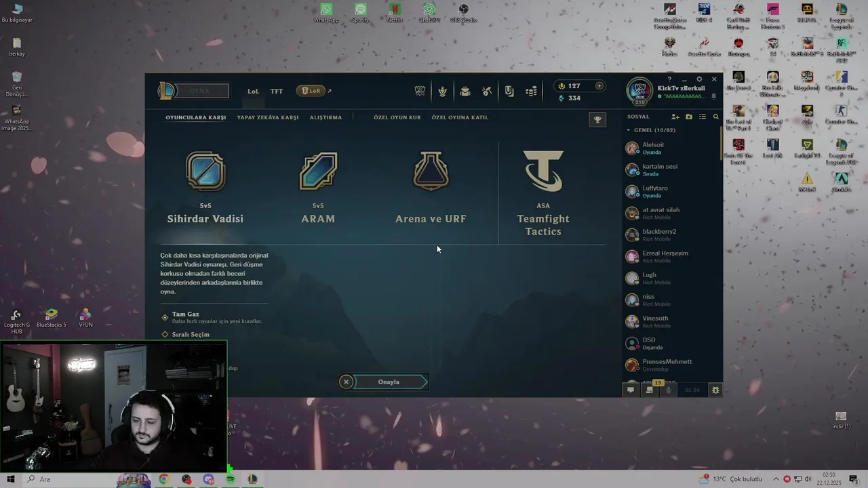
Task: Click the Onayla confirm button
Action: (389, 382)
